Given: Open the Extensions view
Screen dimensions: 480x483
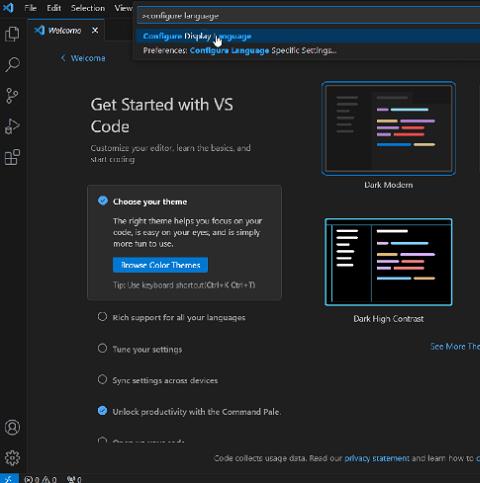Looking at the screenshot, I should pos(12,157).
